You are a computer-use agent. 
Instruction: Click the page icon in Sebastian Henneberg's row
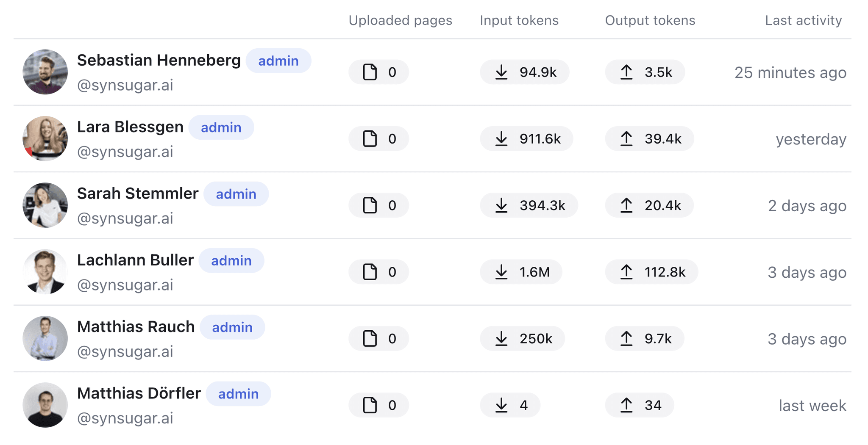click(x=370, y=72)
